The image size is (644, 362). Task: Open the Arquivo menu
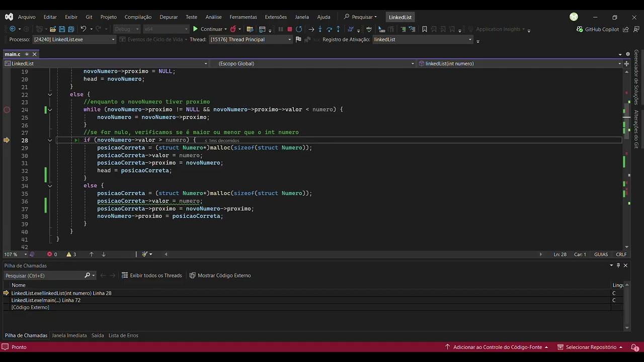pyautogui.click(x=27, y=17)
